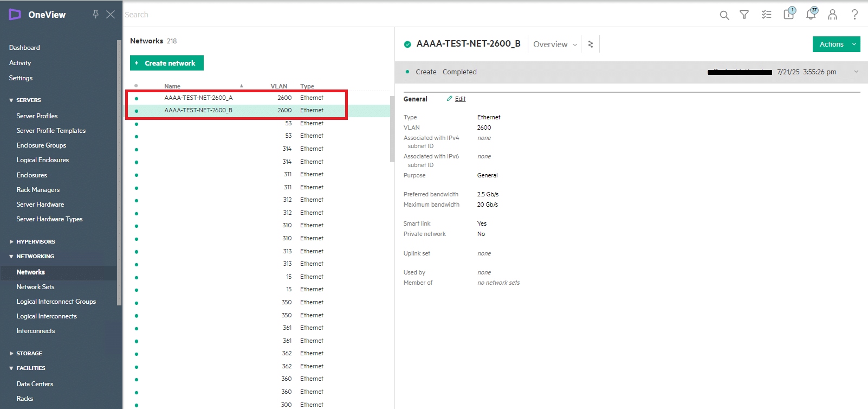Click the pencil icon beside Edit
The image size is (868, 409).
point(449,99)
